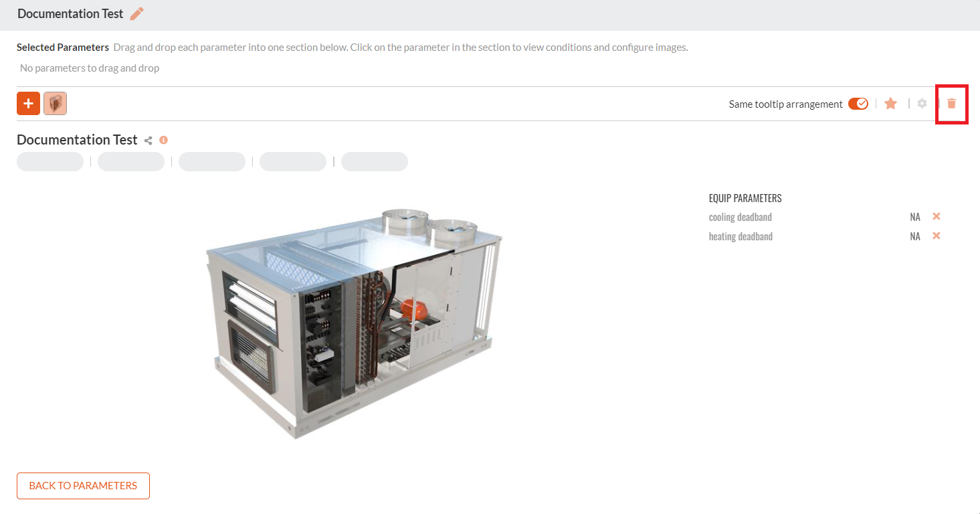Remove the heating deadband parameter
The image size is (980, 514).
point(937,236)
